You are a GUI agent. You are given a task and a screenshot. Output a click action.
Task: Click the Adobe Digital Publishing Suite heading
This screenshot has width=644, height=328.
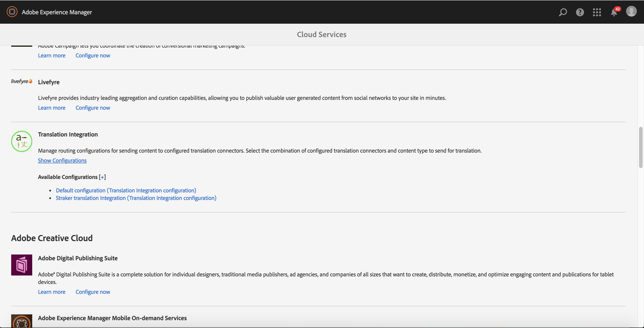pos(78,258)
